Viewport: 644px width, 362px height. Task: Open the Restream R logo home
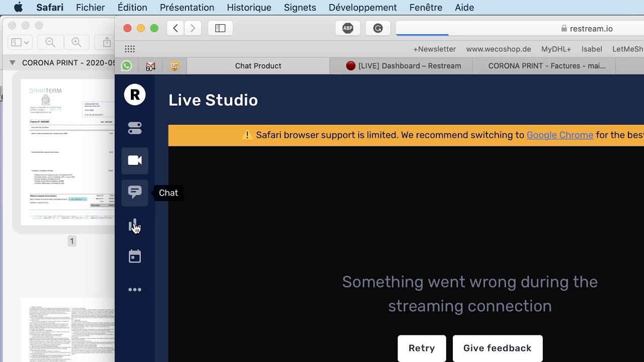pyautogui.click(x=135, y=95)
